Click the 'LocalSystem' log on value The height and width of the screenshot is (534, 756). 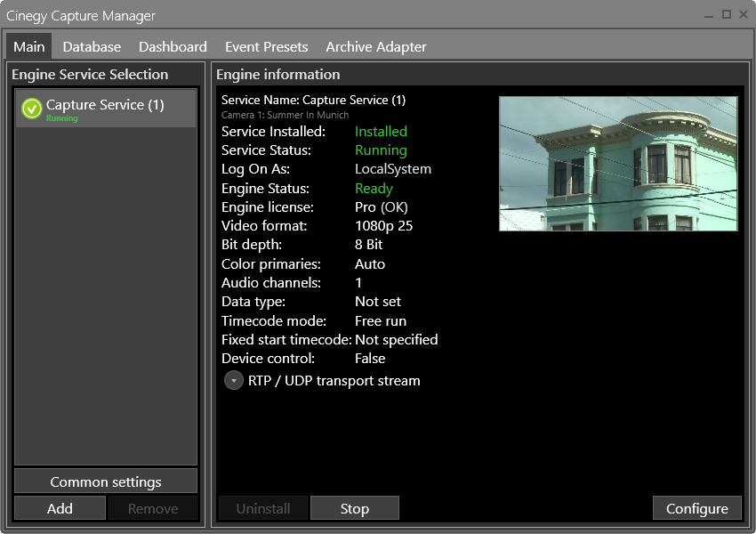[x=393, y=169]
